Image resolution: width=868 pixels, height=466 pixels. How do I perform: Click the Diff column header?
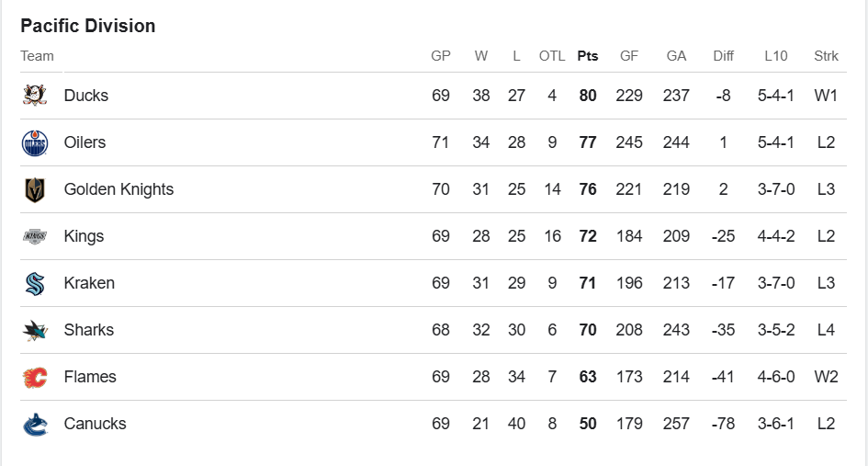(724, 56)
